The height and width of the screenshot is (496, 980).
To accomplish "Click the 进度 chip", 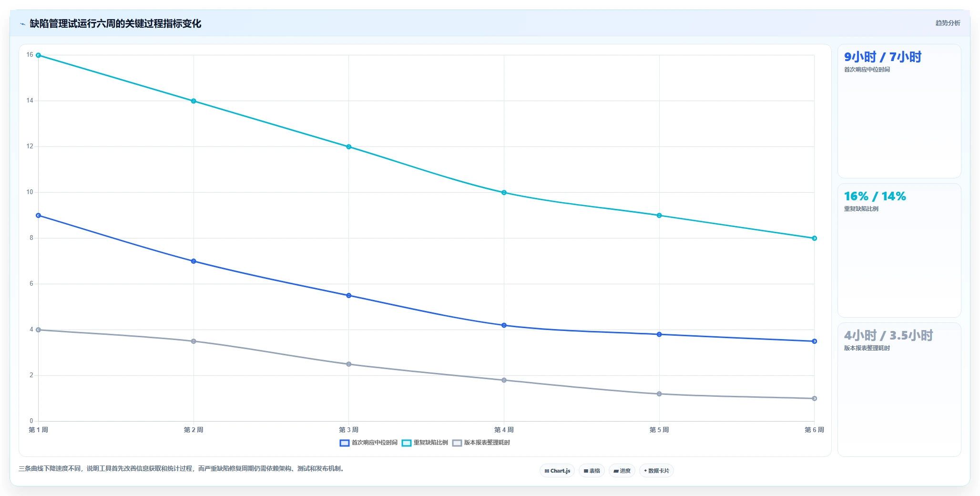I will point(622,471).
